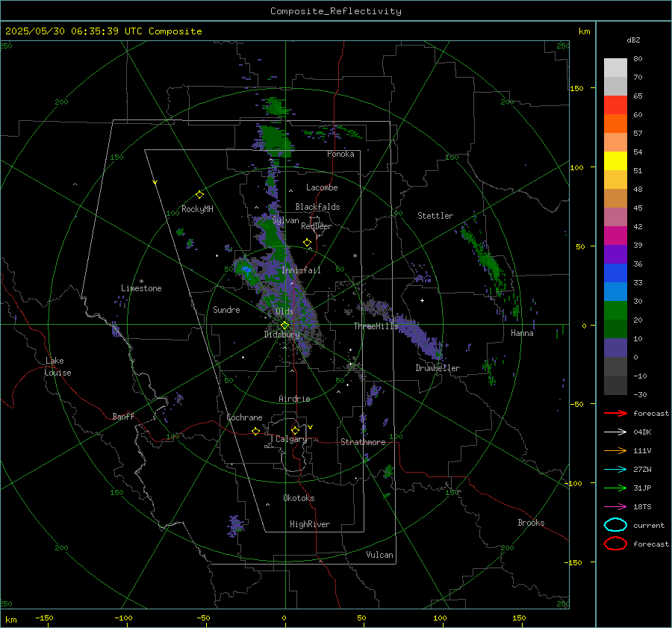Click the Blackfalds label on map
This screenshot has width=672, height=628.
317,207
